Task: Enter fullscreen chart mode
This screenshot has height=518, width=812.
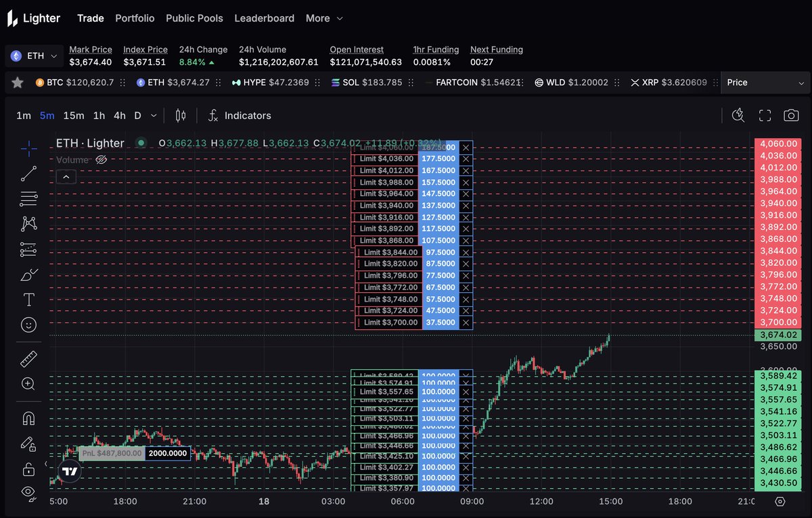Action: click(x=765, y=116)
